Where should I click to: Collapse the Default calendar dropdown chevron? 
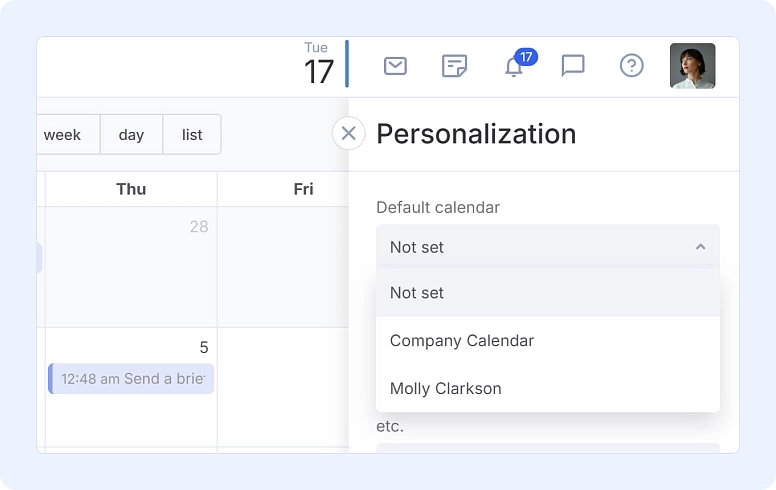coord(700,246)
